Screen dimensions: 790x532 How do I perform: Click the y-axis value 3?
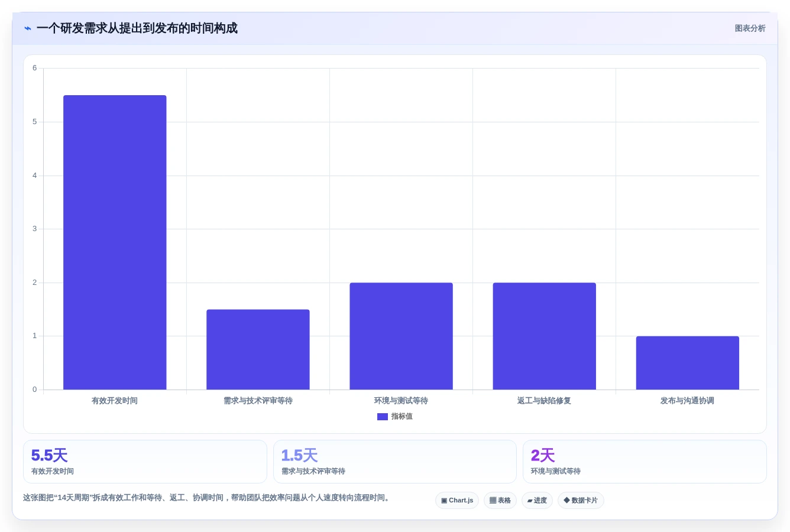(34, 229)
